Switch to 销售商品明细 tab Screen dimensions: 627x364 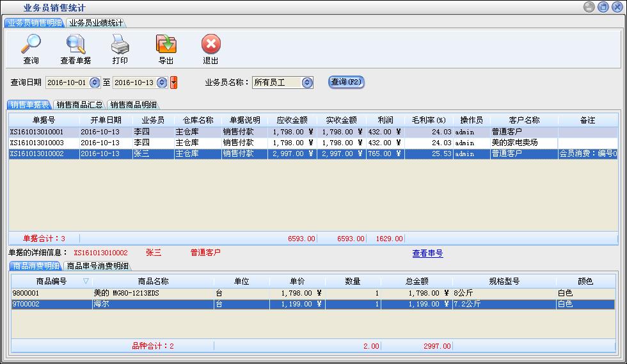coord(133,104)
